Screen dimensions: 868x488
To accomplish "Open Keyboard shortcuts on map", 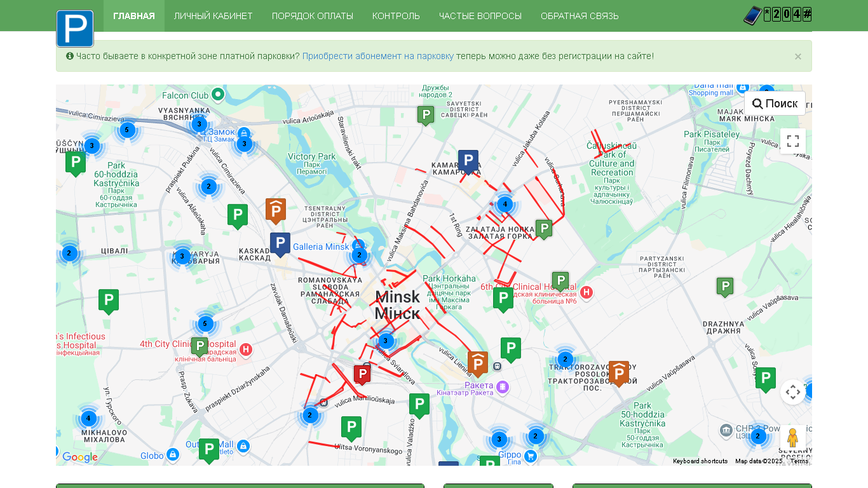I will click(700, 461).
